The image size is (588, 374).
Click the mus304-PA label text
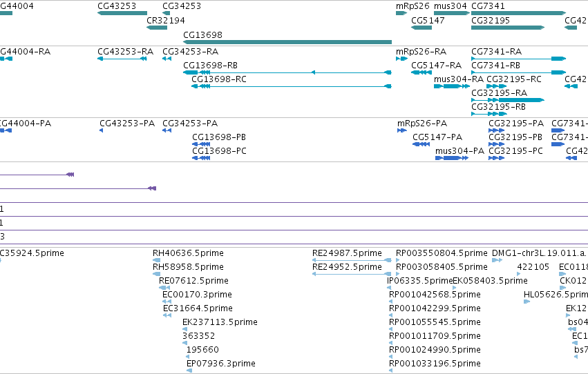(x=459, y=151)
